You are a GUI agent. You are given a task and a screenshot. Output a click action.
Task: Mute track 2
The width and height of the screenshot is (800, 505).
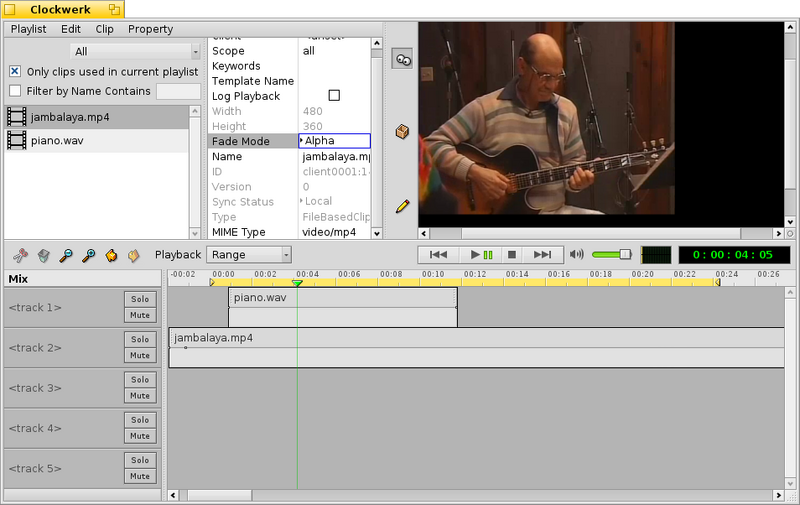click(140, 356)
